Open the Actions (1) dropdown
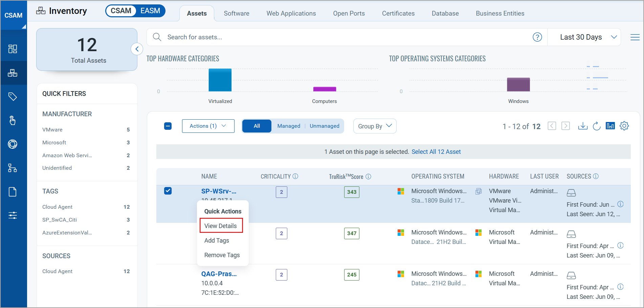The width and height of the screenshot is (644, 308). [x=208, y=126]
